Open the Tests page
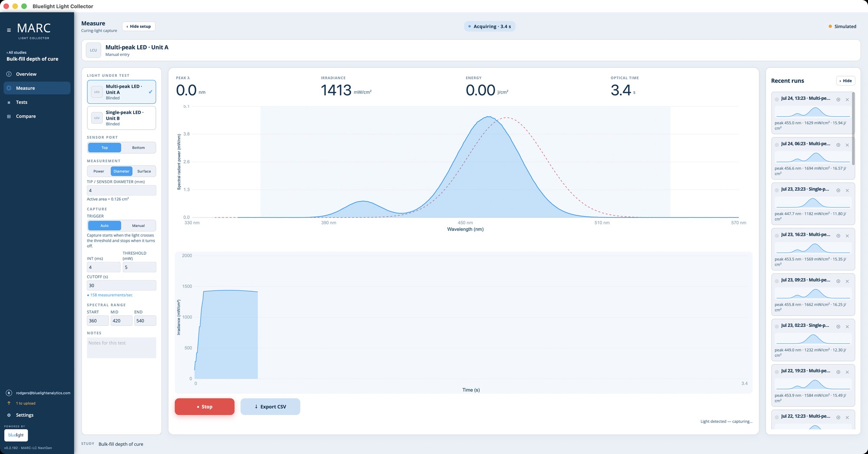 click(x=37, y=102)
